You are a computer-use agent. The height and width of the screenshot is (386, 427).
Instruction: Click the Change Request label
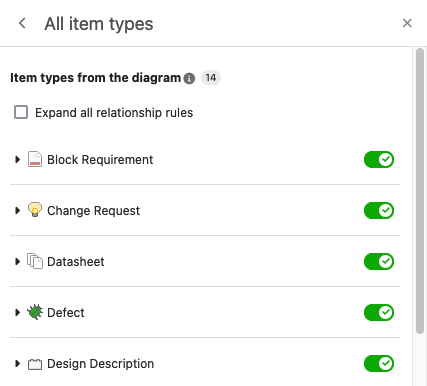(93, 211)
